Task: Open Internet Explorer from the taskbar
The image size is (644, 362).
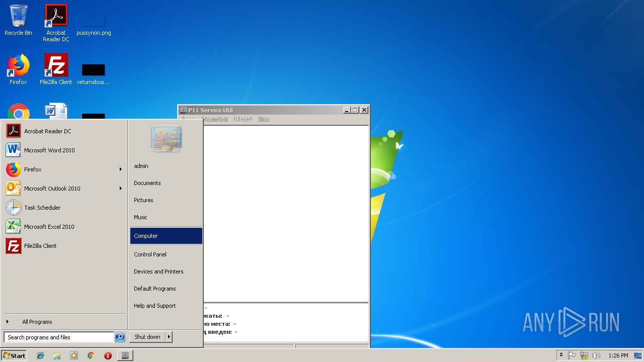Action: point(40,355)
